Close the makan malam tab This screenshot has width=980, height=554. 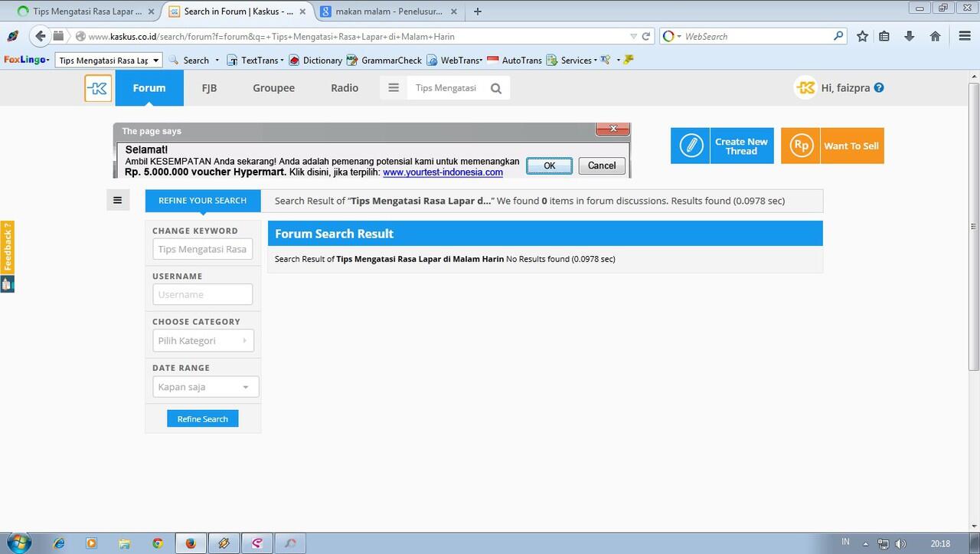pyautogui.click(x=455, y=11)
